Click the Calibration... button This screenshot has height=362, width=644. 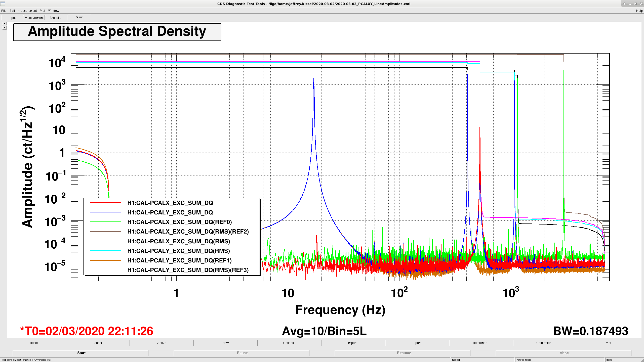pos(545,343)
